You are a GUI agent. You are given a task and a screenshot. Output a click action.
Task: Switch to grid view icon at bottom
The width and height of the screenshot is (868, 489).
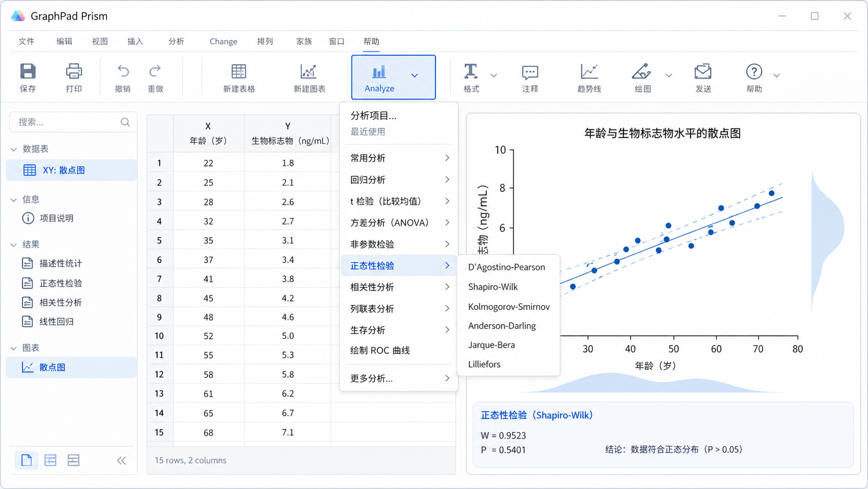(x=50, y=460)
